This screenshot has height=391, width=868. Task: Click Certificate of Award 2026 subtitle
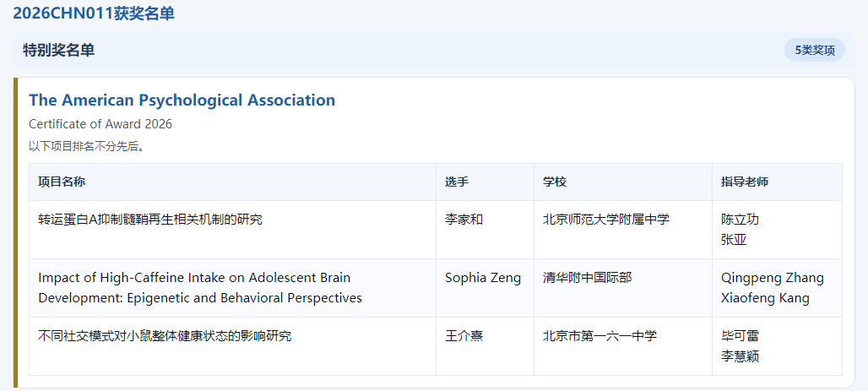pyautogui.click(x=100, y=124)
